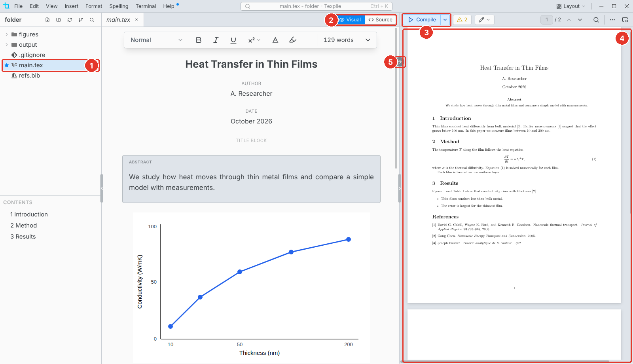Click the editor vertical scrollbar
Image resolution: width=633 pixels, height=364 pixels.
click(396, 99)
